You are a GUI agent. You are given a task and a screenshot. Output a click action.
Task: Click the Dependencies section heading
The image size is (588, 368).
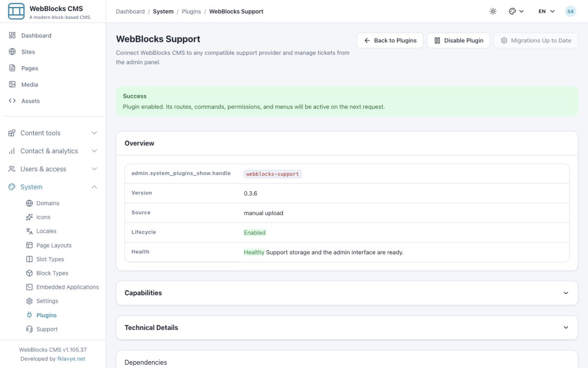[146, 362]
